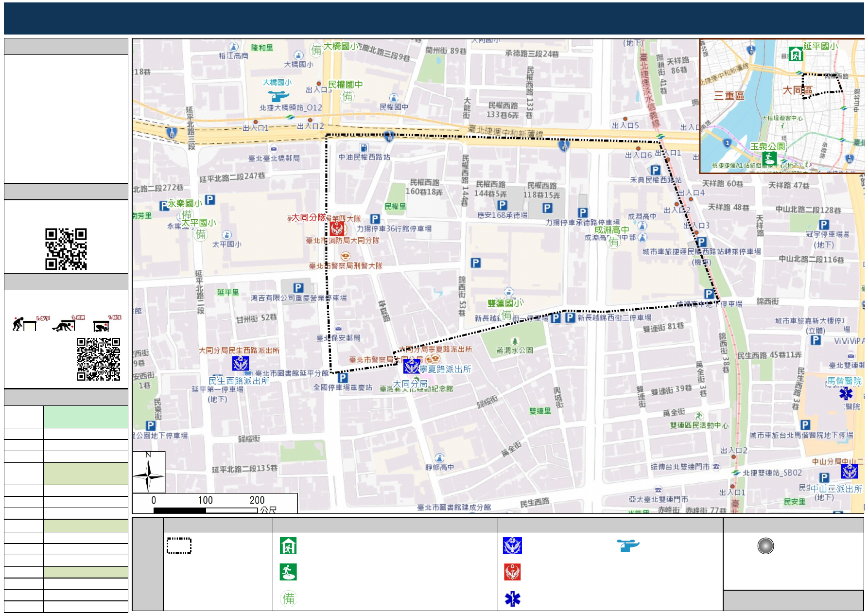Click the police badge icon at 民生西路派出所
Screen dimensions: 868x614
click(241, 363)
